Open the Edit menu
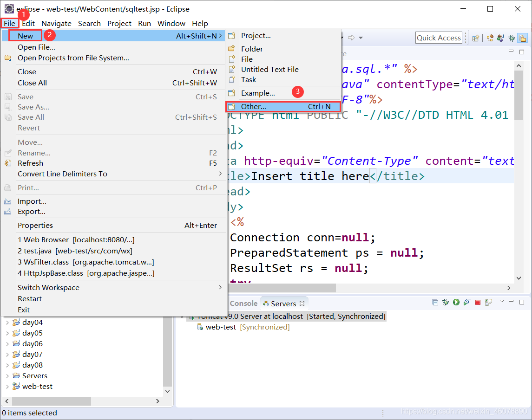 [28, 23]
